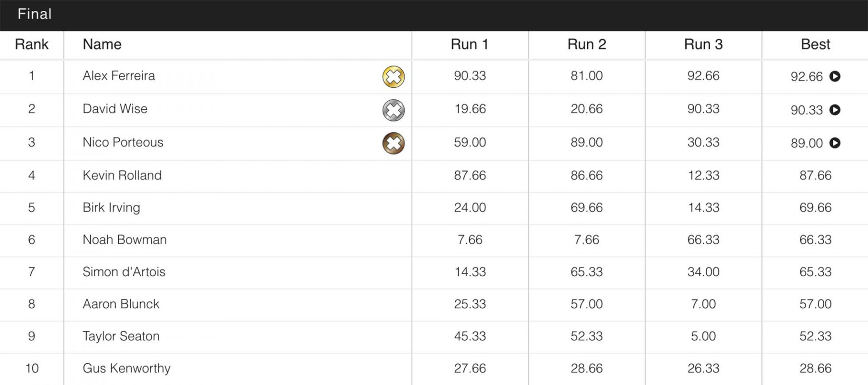The image size is (868, 385).
Task: Click Taylor Seaton's name
Action: click(121, 336)
